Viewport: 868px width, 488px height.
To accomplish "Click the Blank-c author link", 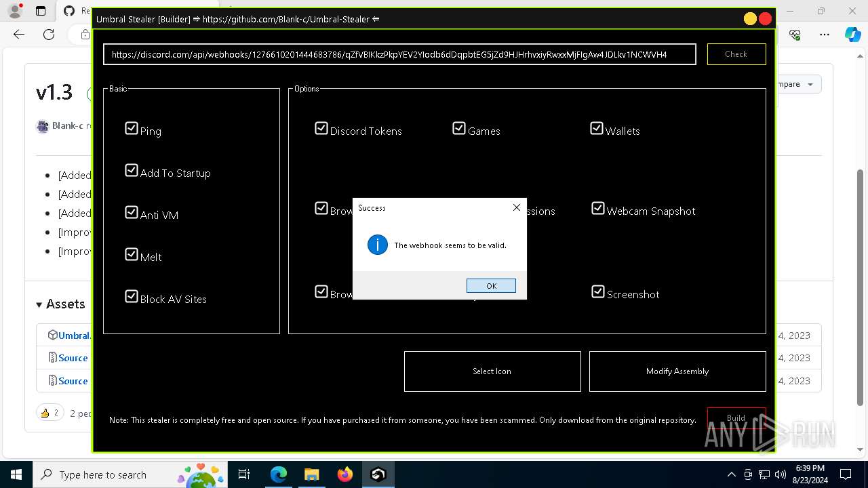I will coord(67,125).
